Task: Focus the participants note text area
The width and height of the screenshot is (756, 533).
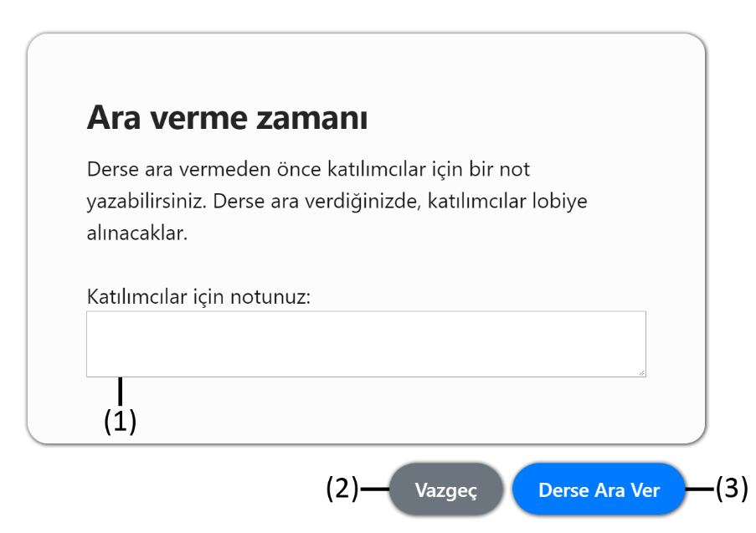Action: pyautogui.click(x=366, y=344)
